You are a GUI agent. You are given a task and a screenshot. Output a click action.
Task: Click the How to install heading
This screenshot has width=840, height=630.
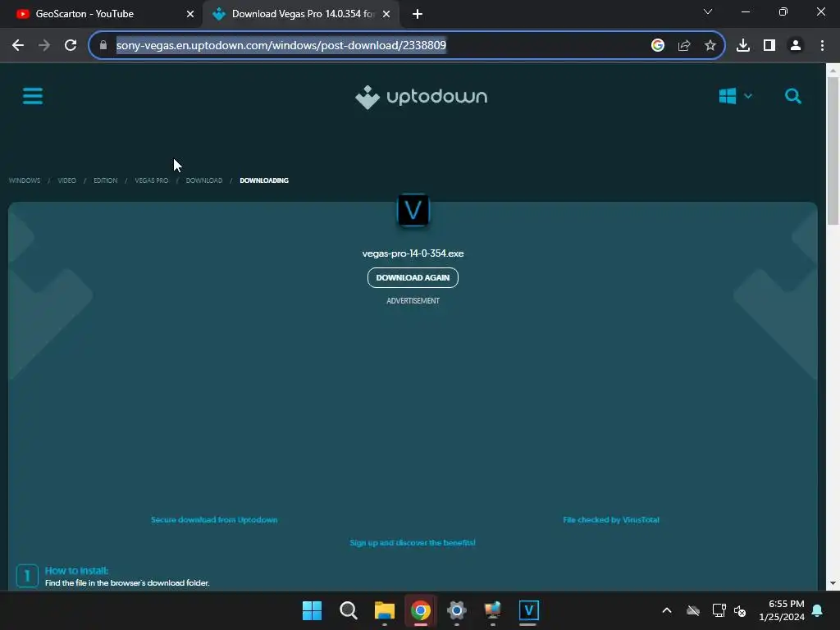[x=76, y=571]
